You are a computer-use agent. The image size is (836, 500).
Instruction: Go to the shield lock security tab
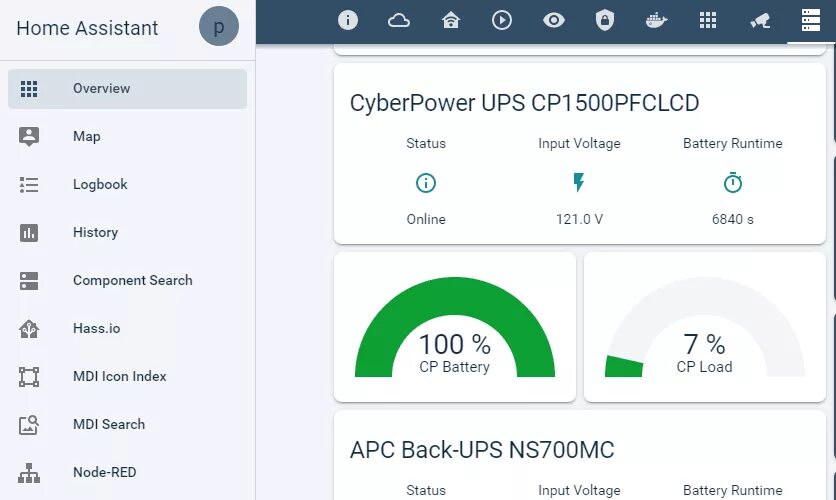coord(605,20)
